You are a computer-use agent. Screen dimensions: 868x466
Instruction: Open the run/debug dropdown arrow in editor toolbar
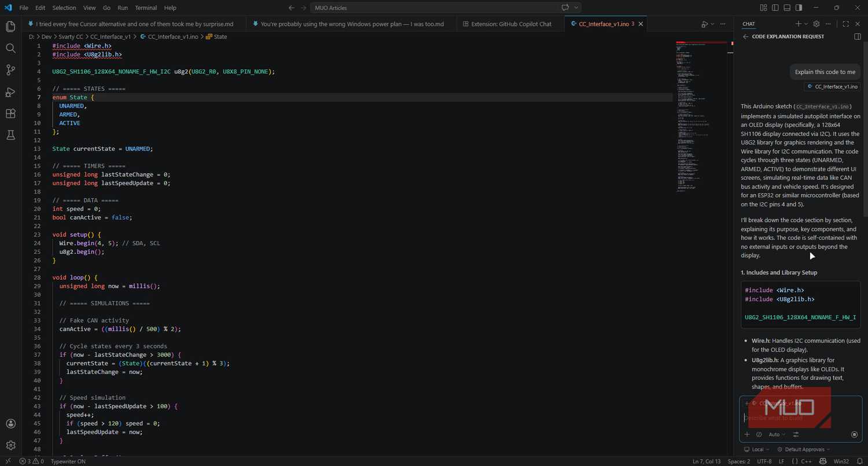point(712,24)
